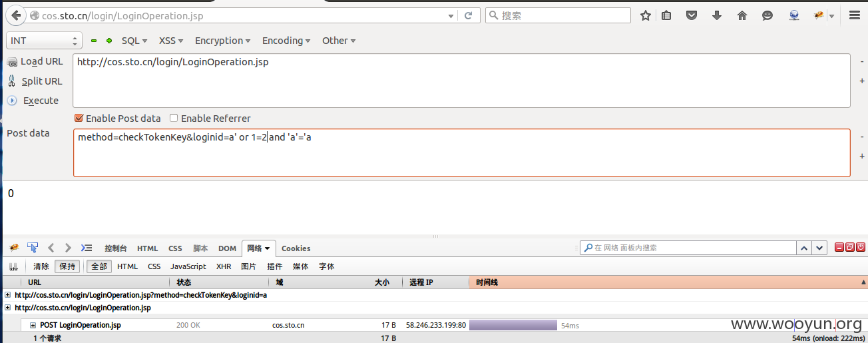
Task: Go to home page icon
Action: pyautogui.click(x=742, y=15)
